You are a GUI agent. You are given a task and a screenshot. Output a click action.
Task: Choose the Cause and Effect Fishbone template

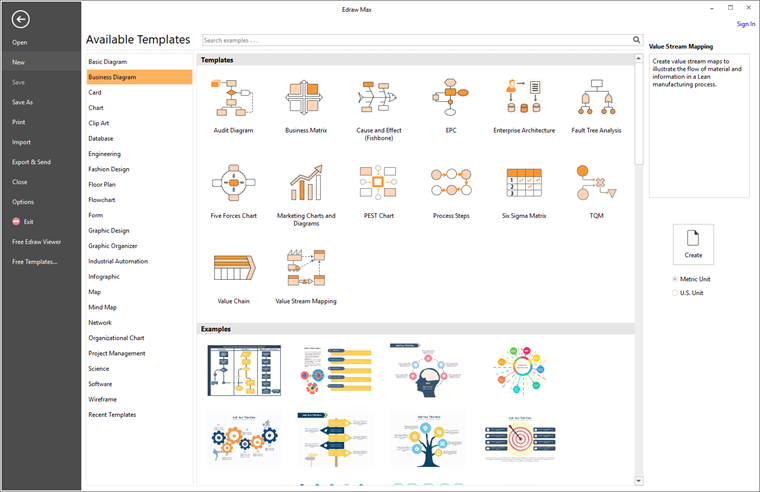point(379,97)
